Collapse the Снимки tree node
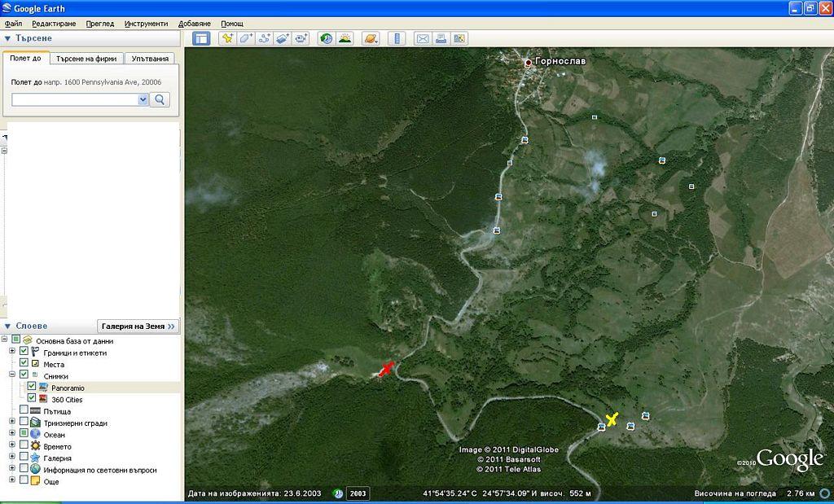This screenshot has width=834, height=504. [x=12, y=375]
